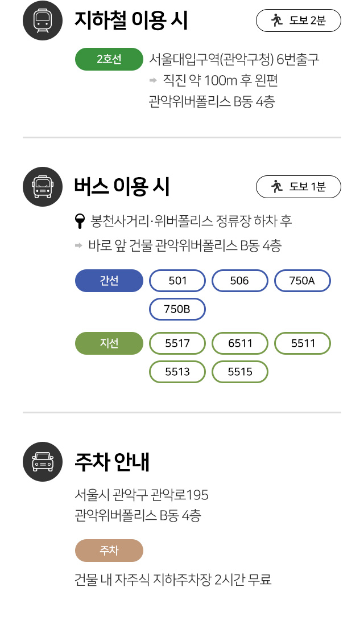
Task: Pick branch bus 5515
Action: [x=240, y=372]
